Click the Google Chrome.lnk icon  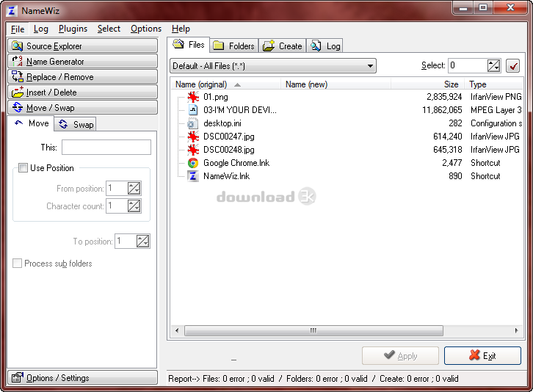193,163
